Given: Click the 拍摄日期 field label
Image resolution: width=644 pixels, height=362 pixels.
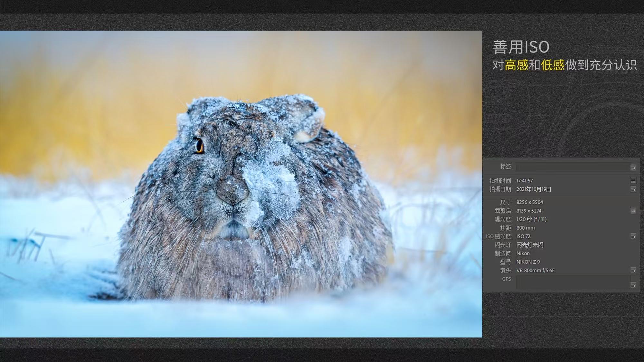Looking at the screenshot, I should (500, 189).
